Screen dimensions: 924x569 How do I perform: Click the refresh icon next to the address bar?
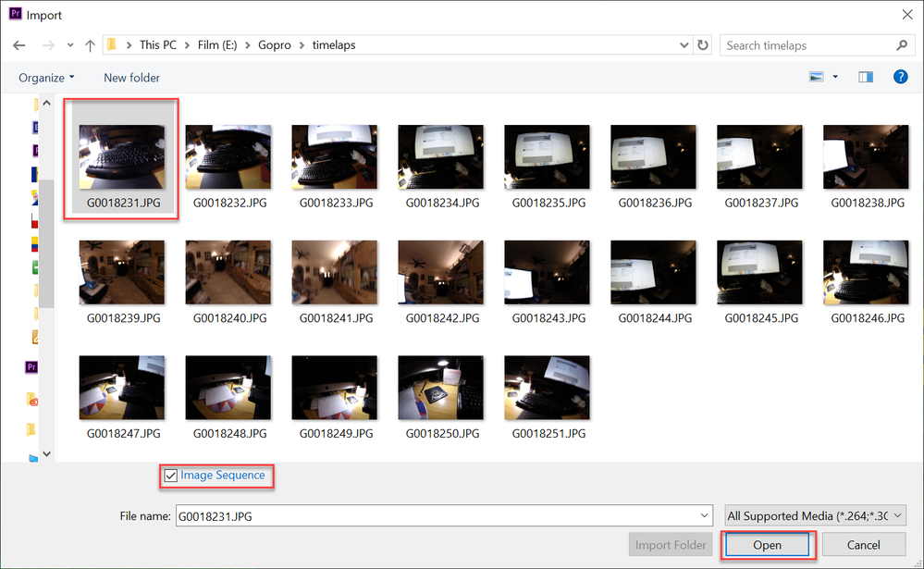tap(701, 44)
